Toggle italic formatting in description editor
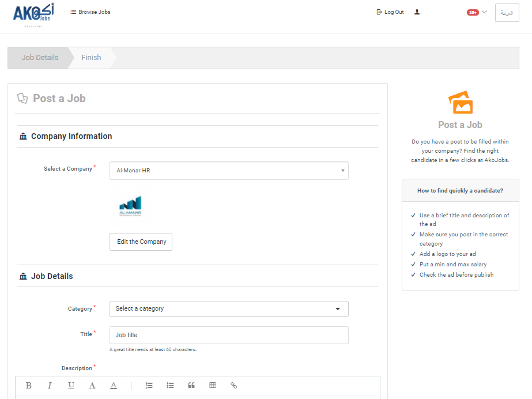The height and width of the screenshot is (399, 532). click(x=50, y=385)
